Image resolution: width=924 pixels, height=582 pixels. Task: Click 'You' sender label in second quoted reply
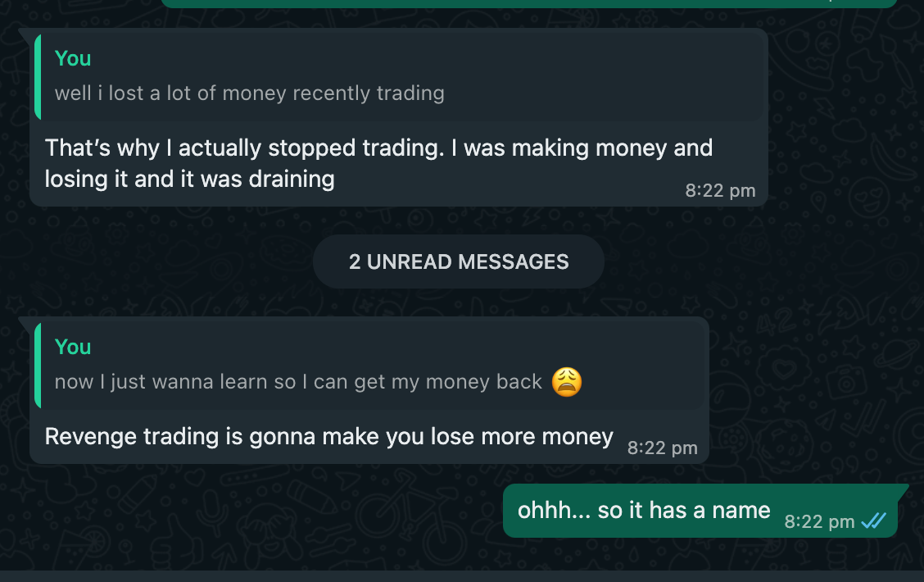(x=72, y=347)
